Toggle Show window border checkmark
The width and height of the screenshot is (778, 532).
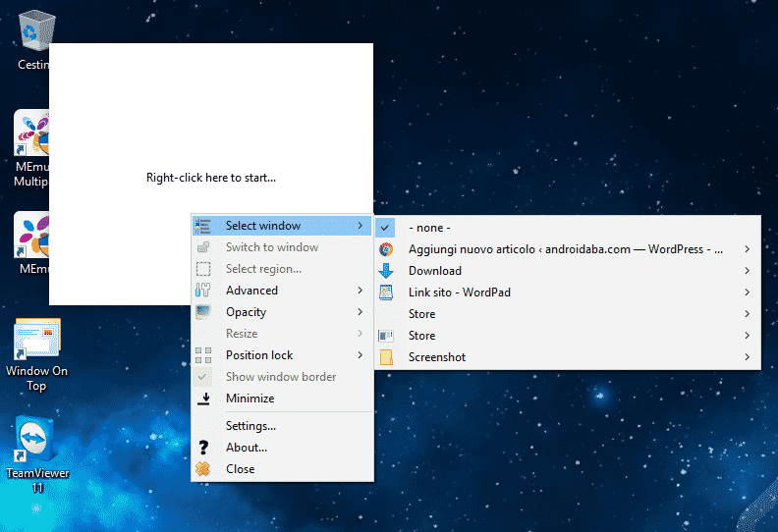point(202,377)
